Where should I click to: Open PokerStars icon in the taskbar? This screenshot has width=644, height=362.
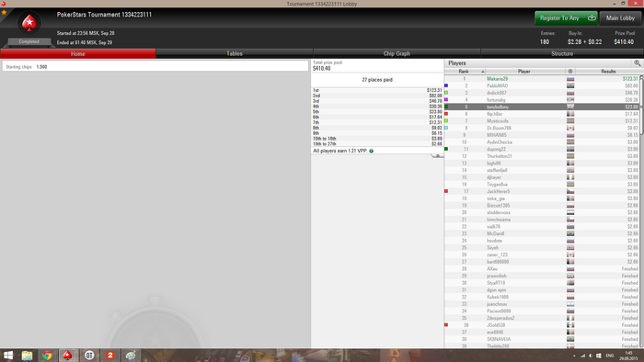[x=67, y=355]
